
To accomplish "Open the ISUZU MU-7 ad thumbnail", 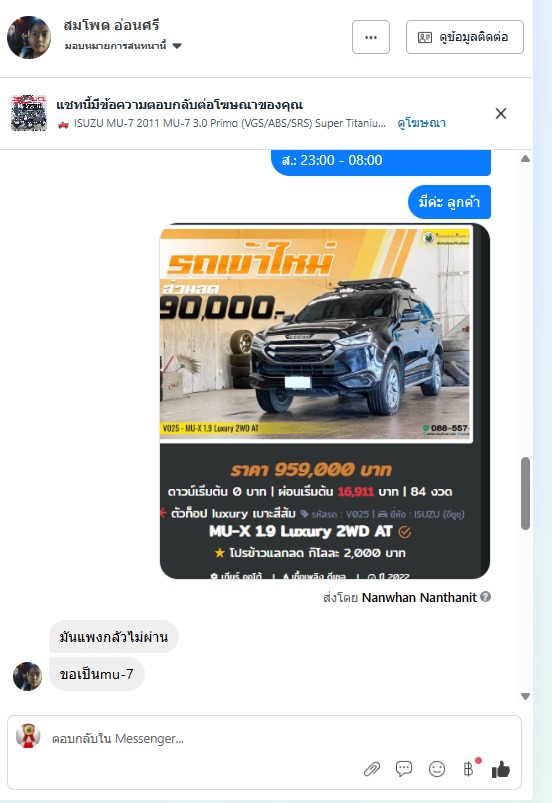I will (29, 113).
